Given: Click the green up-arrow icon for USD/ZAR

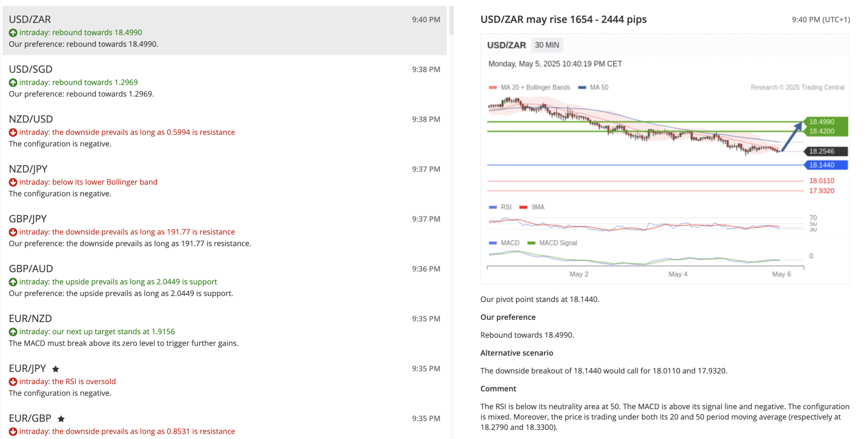Looking at the screenshot, I should click(13, 33).
